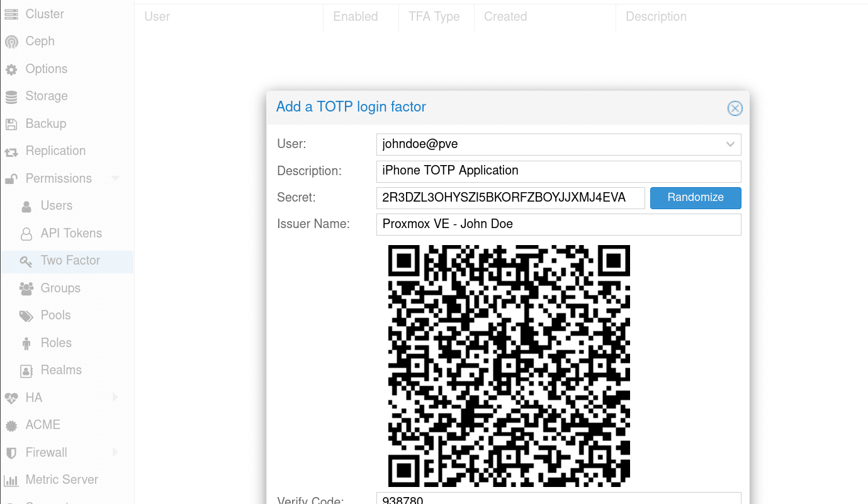Click into the Secret key field
This screenshot has height=504, width=868.
(x=510, y=198)
